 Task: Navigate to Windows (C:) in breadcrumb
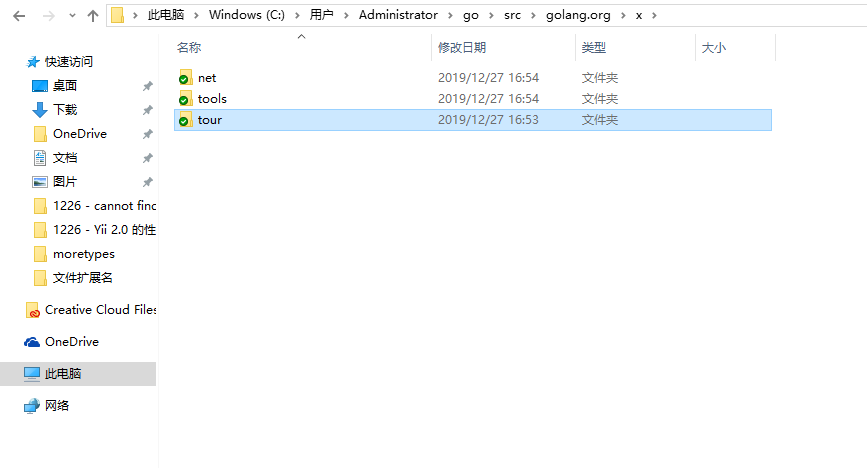(247, 15)
